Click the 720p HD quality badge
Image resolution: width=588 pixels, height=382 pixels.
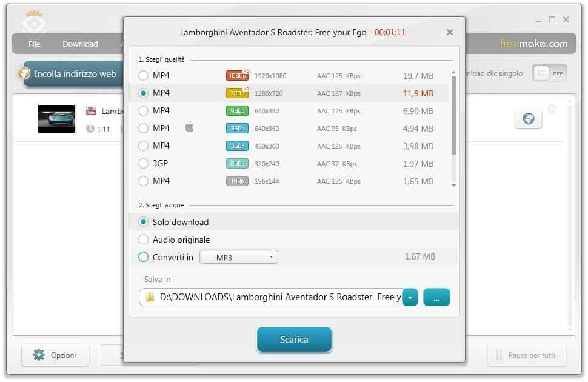[238, 93]
